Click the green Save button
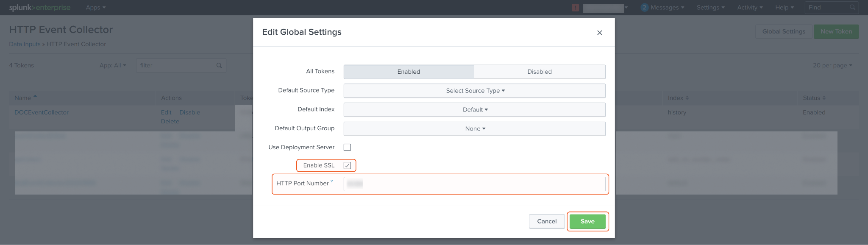This screenshot has height=245, width=868. click(587, 221)
